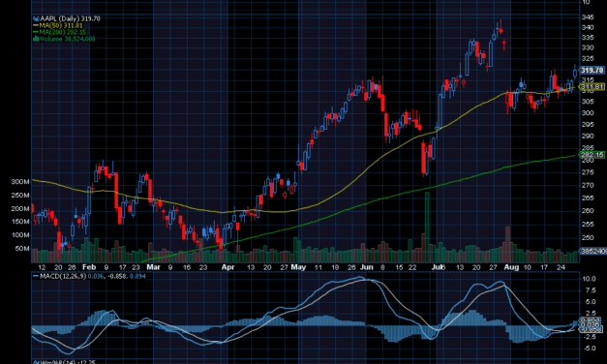Click the '300M' volume axis label
The width and height of the screenshot is (607, 364).
click(20, 182)
